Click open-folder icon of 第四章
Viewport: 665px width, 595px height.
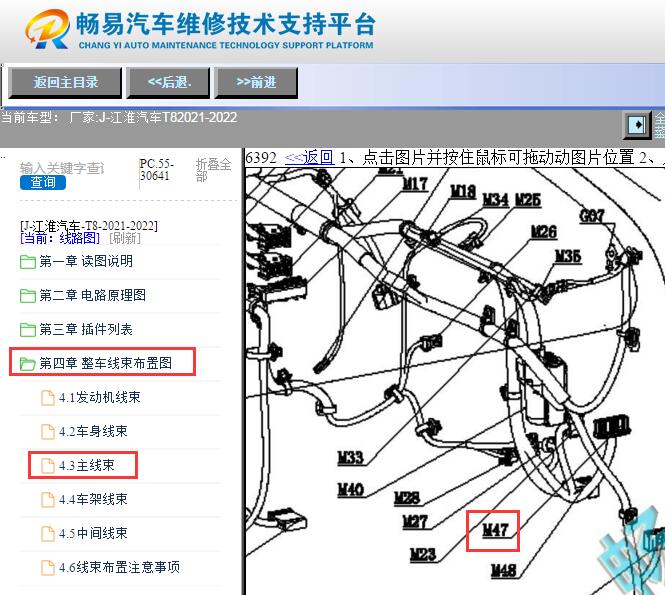pos(28,363)
